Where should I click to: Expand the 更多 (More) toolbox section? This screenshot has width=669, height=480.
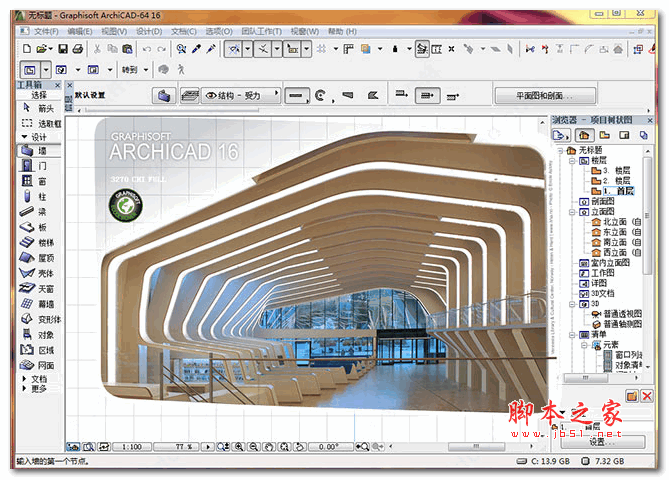(x=24, y=388)
